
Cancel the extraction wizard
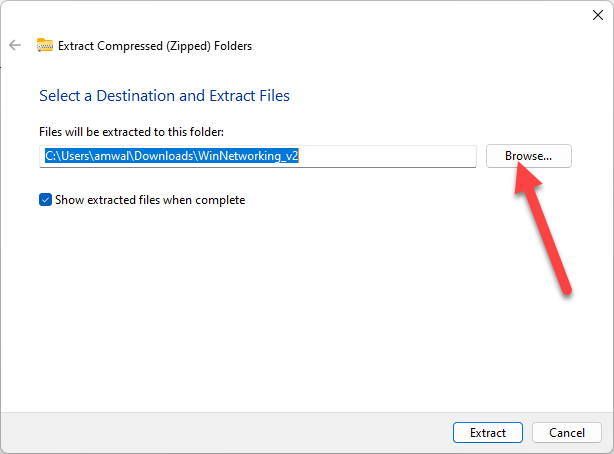tap(566, 433)
